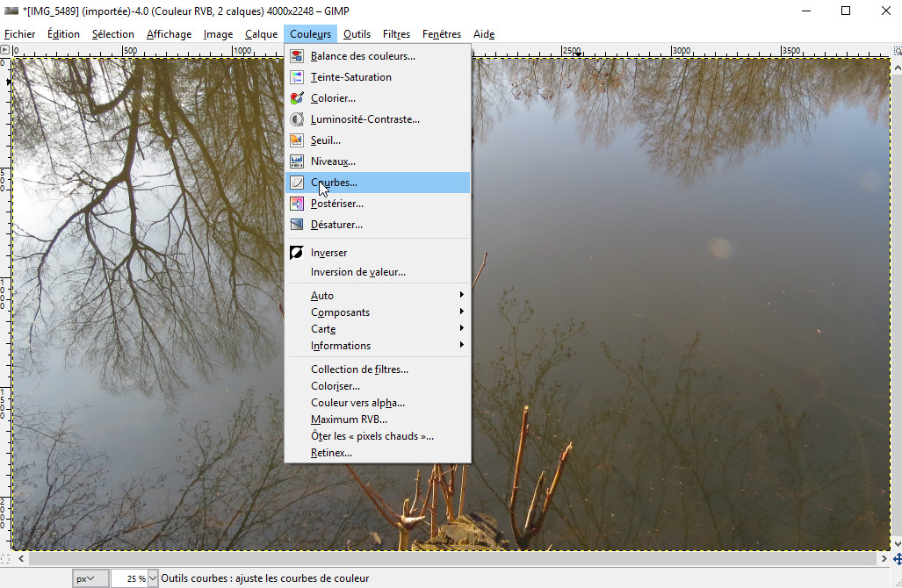This screenshot has width=902, height=588.
Task: Open the Image menu
Action: [218, 34]
